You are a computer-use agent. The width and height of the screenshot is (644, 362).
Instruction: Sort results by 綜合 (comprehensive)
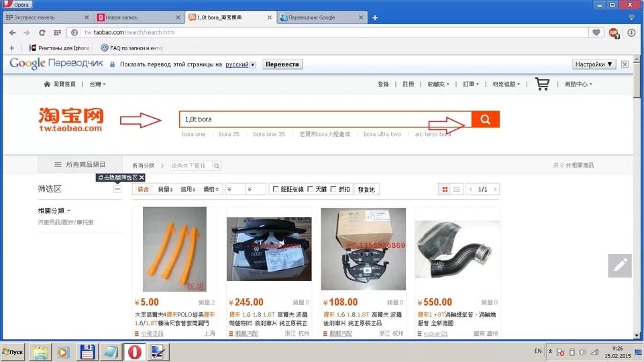(x=143, y=189)
